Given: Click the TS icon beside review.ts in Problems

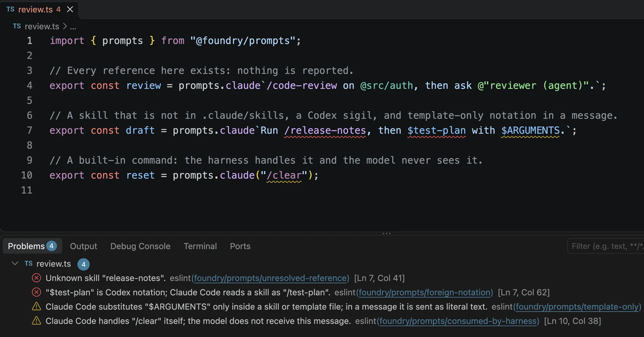Looking at the screenshot, I should pyautogui.click(x=29, y=263).
